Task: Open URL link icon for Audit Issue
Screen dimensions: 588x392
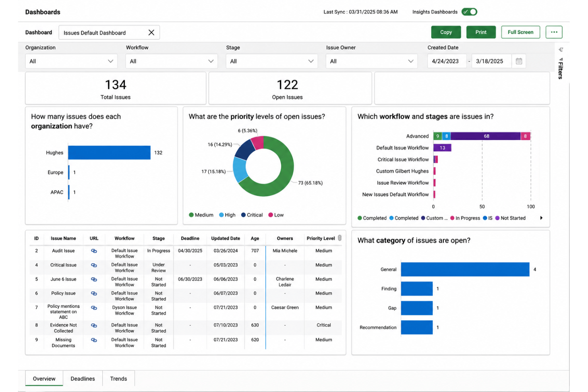Action: [94, 251]
